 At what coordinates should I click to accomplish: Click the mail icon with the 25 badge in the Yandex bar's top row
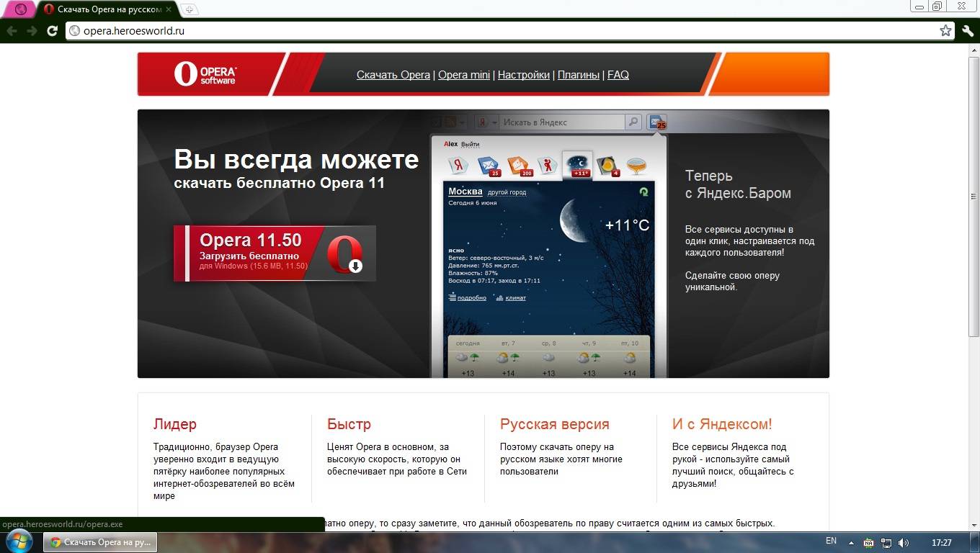point(656,122)
